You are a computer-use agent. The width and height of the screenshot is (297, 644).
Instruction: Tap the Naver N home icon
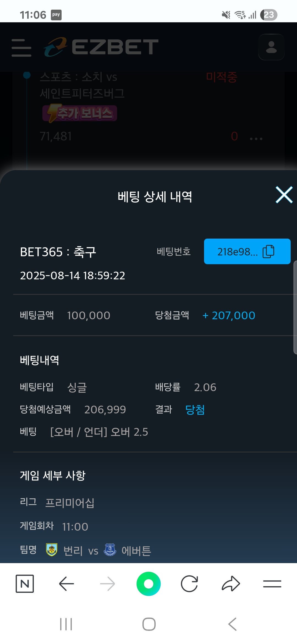(x=25, y=583)
